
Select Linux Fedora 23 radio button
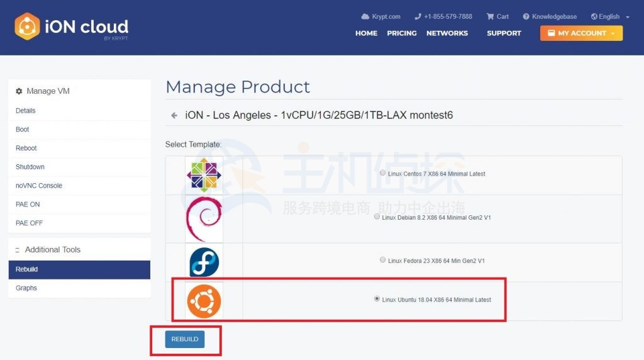pyautogui.click(x=383, y=260)
